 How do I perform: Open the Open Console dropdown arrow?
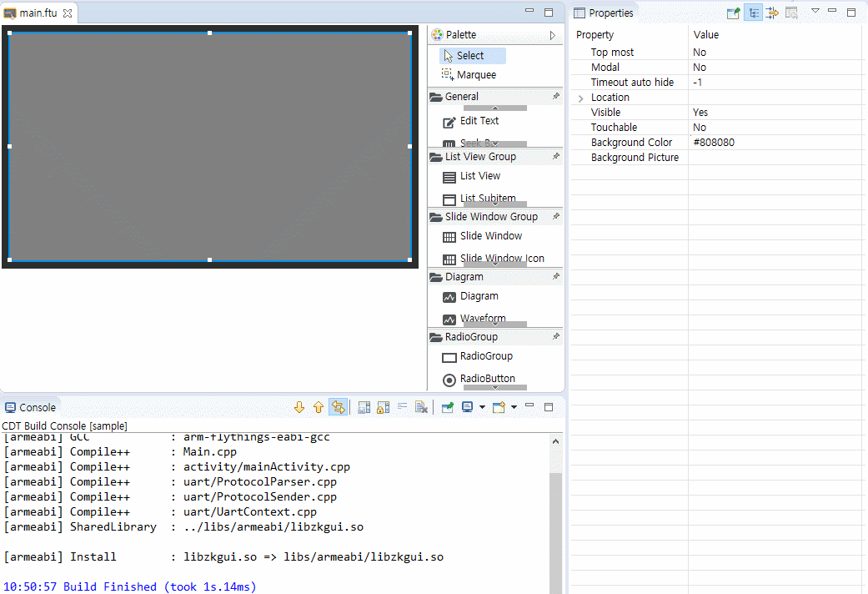(x=514, y=408)
